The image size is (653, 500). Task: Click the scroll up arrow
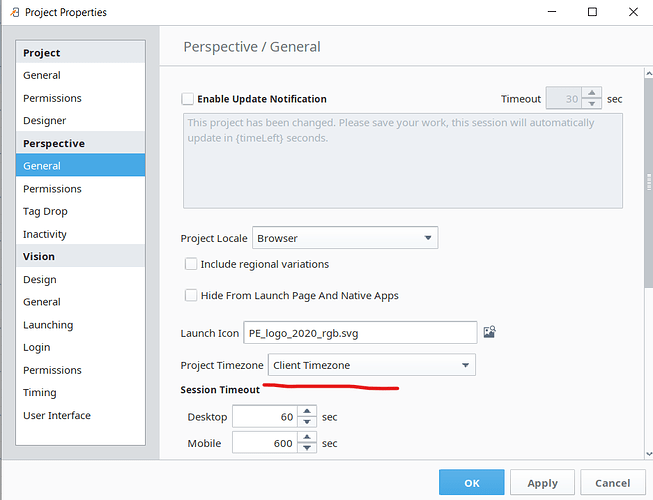tap(648, 74)
